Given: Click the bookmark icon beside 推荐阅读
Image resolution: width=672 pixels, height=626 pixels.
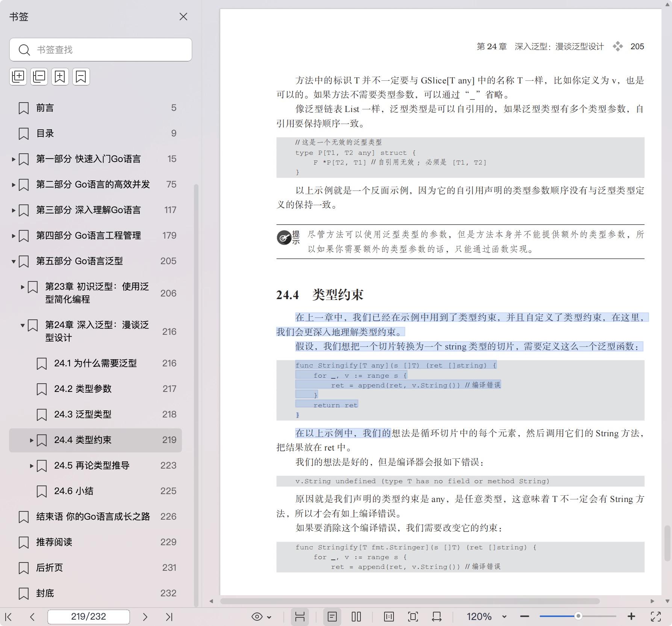Looking at the screenshot, I should pyautogui.click(x=24, y=543).
